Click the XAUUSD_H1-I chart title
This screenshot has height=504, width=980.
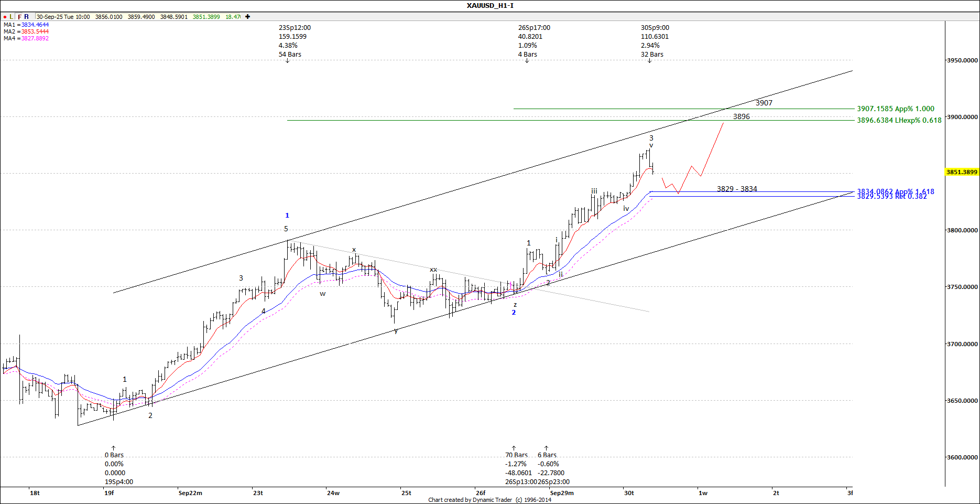click(x=490, y=6)
